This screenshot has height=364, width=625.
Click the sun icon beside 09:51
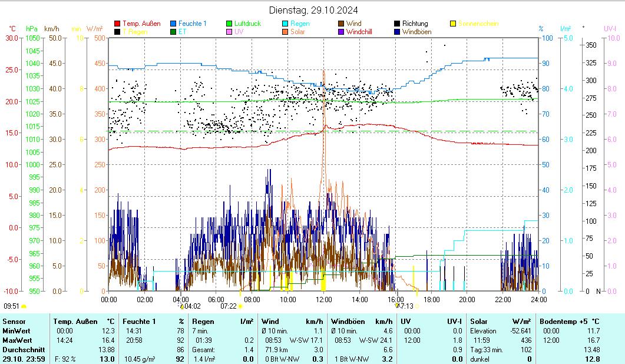(24, 306)
